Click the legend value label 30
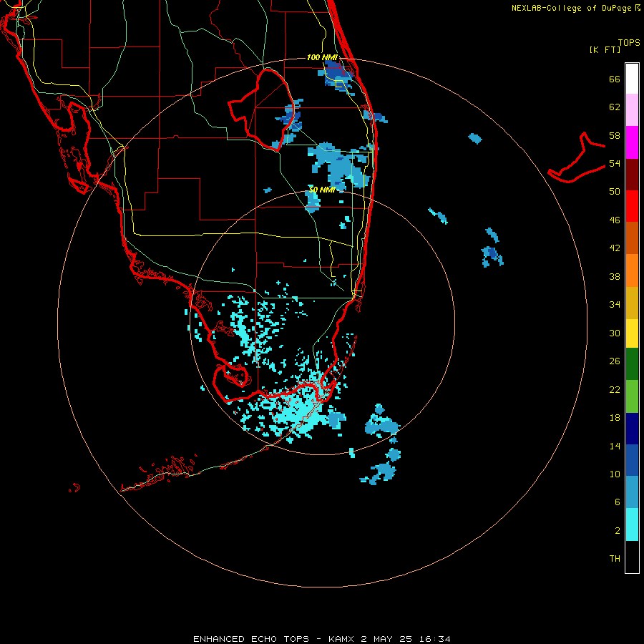The height and width of the screenshot is (644, 644). (615, 333)
